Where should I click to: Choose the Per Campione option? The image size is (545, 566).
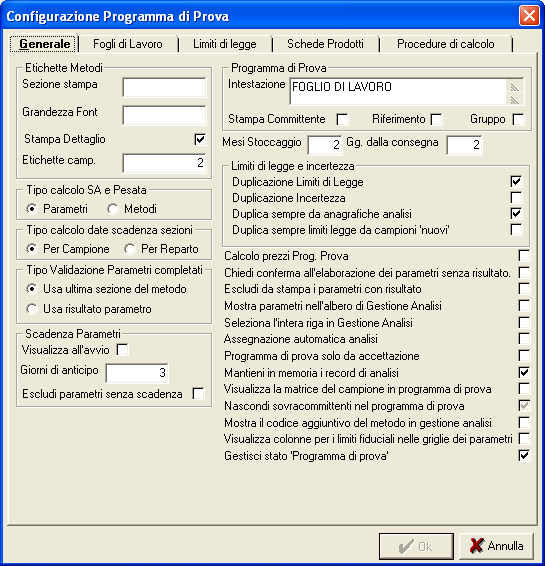coord(32,249)
